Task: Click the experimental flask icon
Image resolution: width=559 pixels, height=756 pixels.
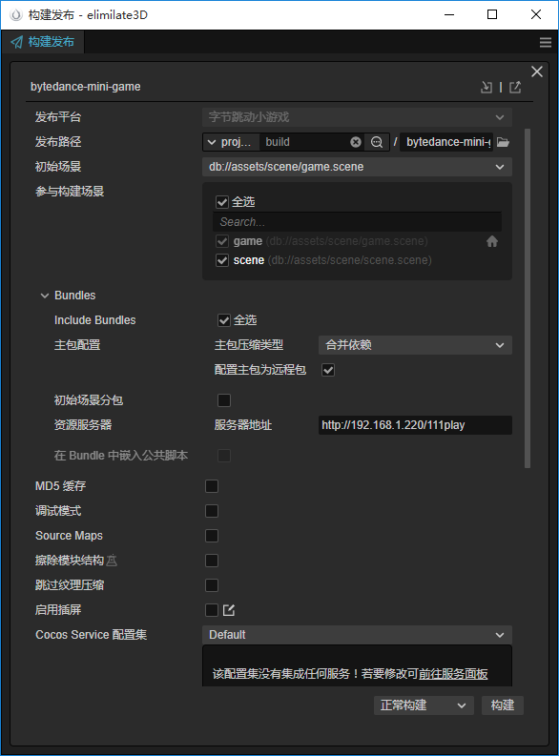Action: [112, 561]
